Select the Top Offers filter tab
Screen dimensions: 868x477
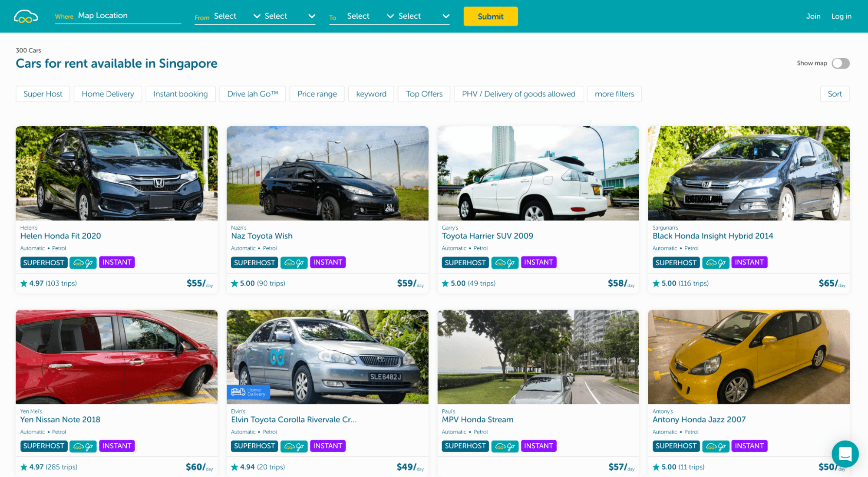coord(424,94)
